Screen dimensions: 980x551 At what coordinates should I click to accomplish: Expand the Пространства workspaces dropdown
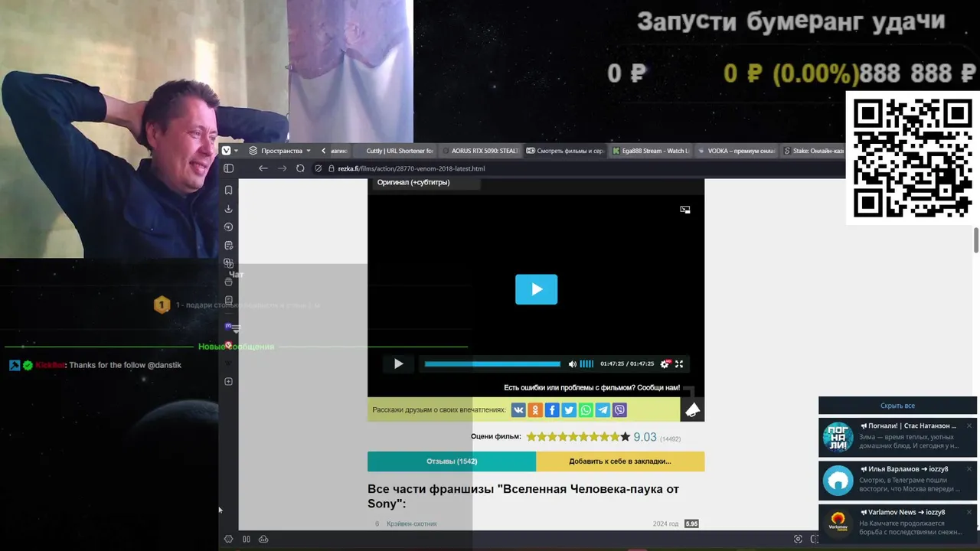(x=280, y=151)
